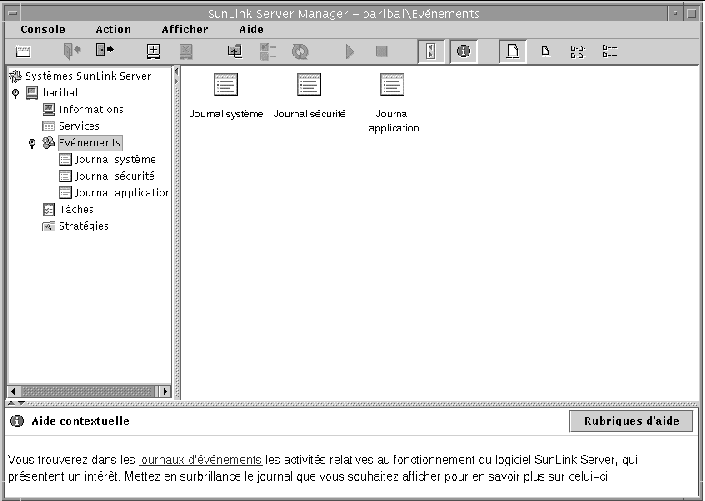Viewport: 705px width, 501px height.
Task: Click the greyed-out checklist properties icon in toolbar
Action: (x=268, y=51)
